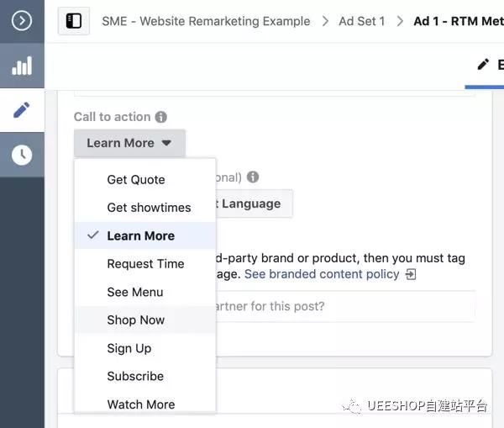Image resolution: width=504 pixels, height=428 pixels.
Task: Choose Get Quote from the dropdown list
Action: [136, 179]
